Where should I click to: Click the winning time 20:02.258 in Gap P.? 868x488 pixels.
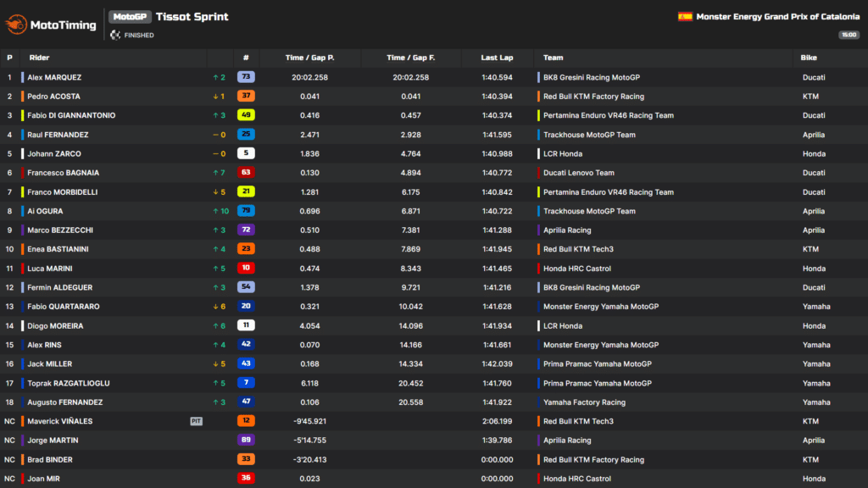pos(310,77)
